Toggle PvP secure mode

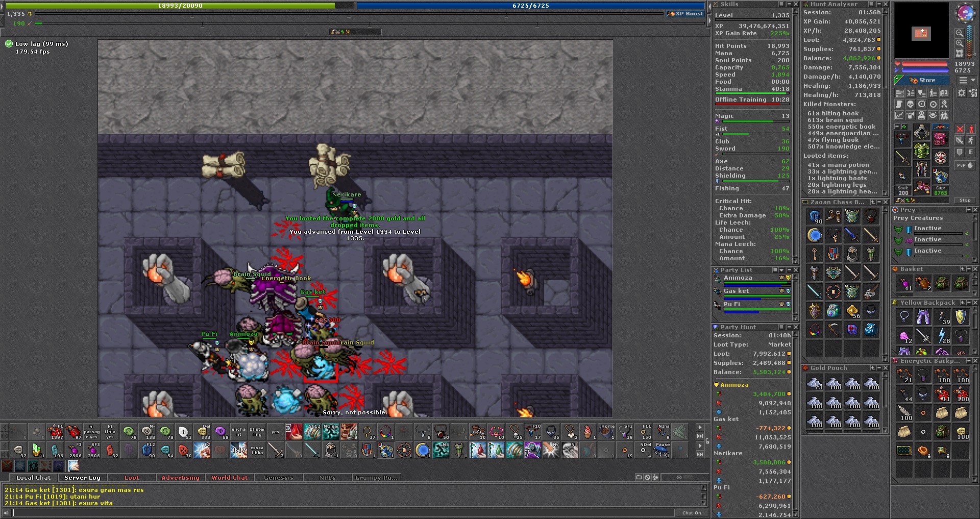[965, 165]
